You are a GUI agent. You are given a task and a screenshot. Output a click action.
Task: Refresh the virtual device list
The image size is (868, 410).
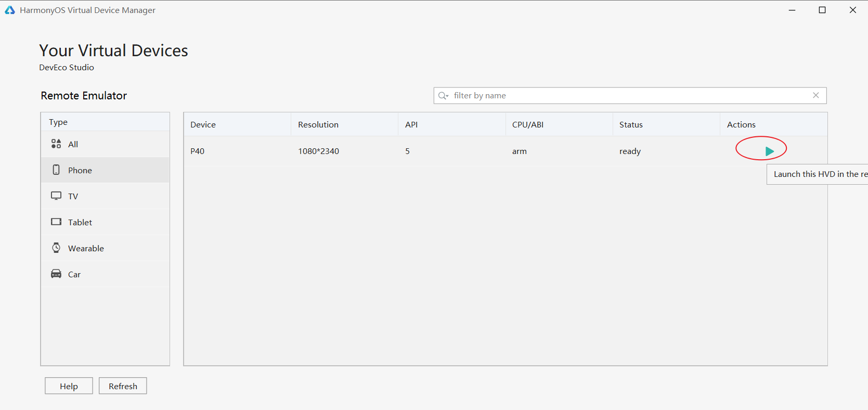pyautogui.click(x=123, y=386)
